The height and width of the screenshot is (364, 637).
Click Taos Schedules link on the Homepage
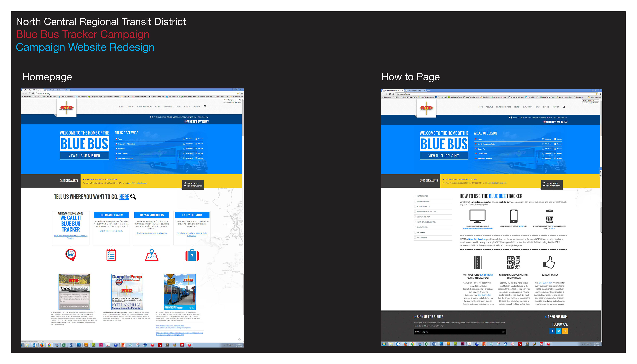[x=188, y=139]
